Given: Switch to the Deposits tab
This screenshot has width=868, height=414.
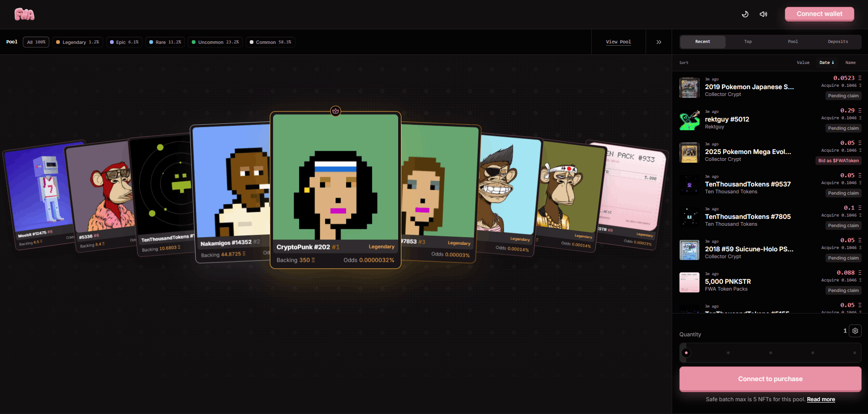Looking at the screenshot, I should click(838, 42).
